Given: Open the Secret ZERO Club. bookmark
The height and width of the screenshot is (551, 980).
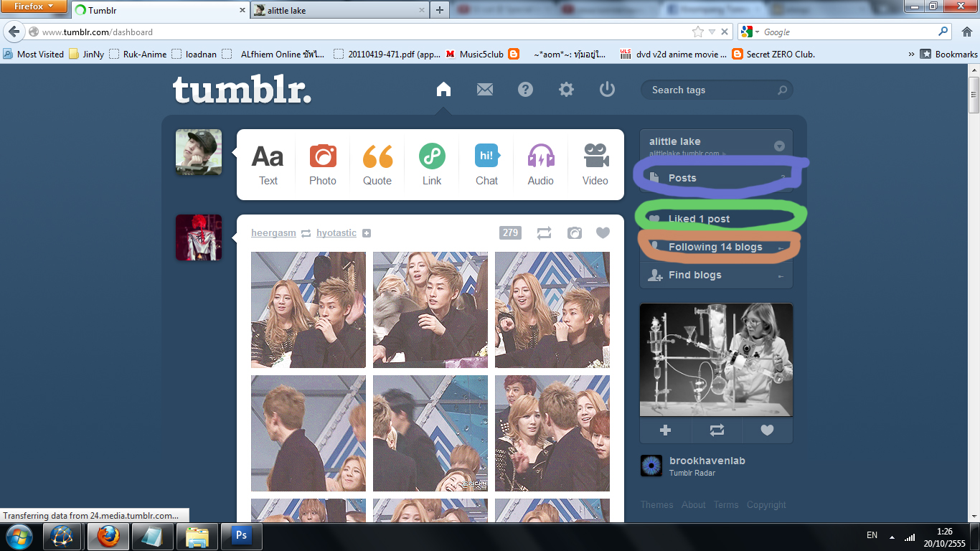Looking at the screenshot, I should click(x=773, y=54).
